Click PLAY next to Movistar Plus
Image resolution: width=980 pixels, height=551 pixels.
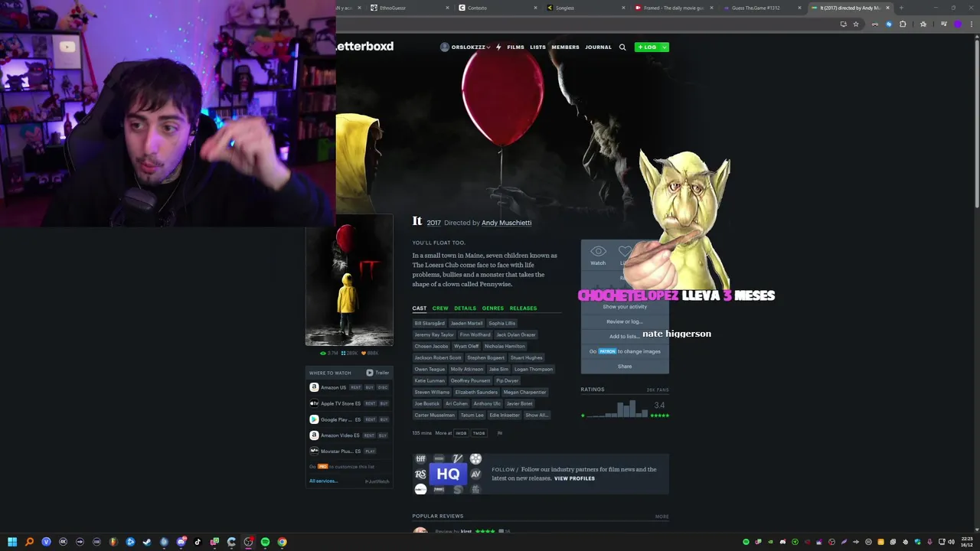pos(370,452)
